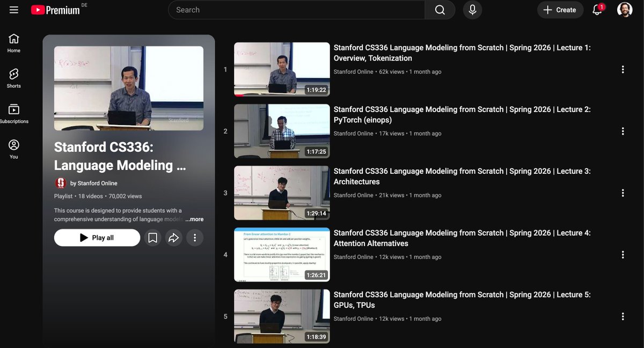Viewport: 644px width, 348px height.
Task: Click the large playlist cover image
Action: click(x=129, y=88)
